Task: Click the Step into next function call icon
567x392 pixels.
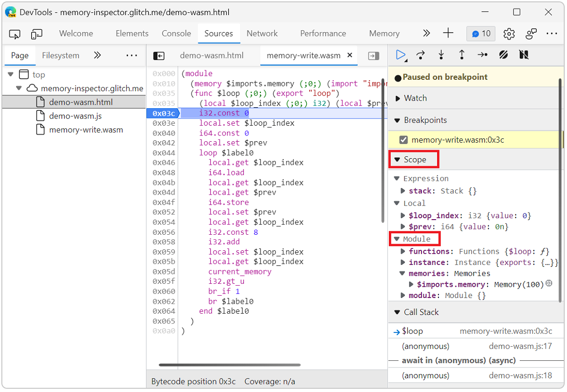Action: 441,55
